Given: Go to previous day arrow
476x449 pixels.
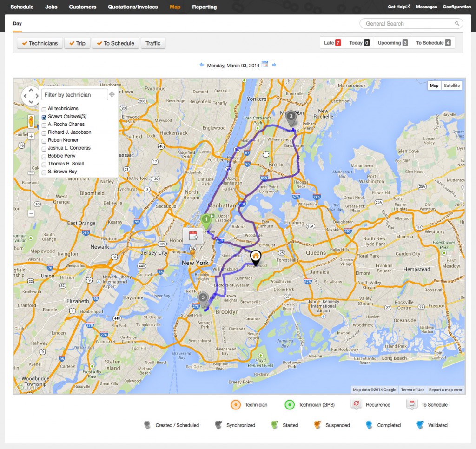Looking at the screenshot, I should [201, 65].
